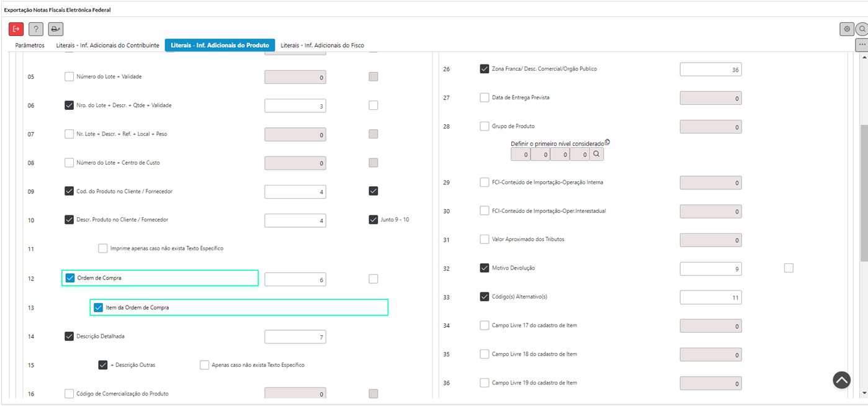Screen dimensions: 868x406
Task: Enable the Data de Entrega Prevista checkbox
Action: pos(485,97)
